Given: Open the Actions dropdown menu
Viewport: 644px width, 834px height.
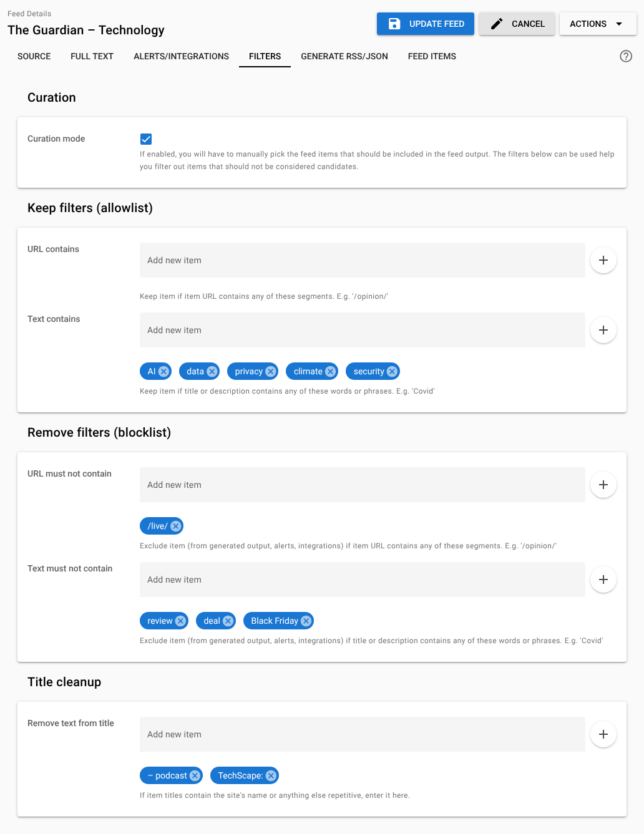Looking at the screenshot, I should tap(598, 24).
